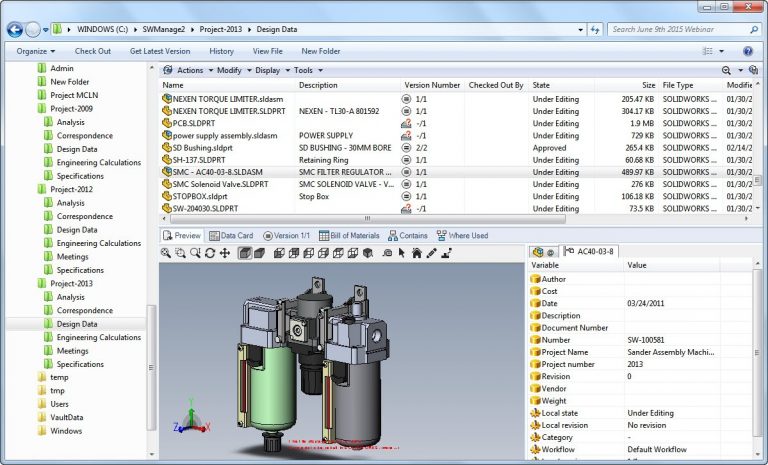Select Engineering Calculations folder under Project-2013
Screen dimensions: 768x465
[98, 338]
